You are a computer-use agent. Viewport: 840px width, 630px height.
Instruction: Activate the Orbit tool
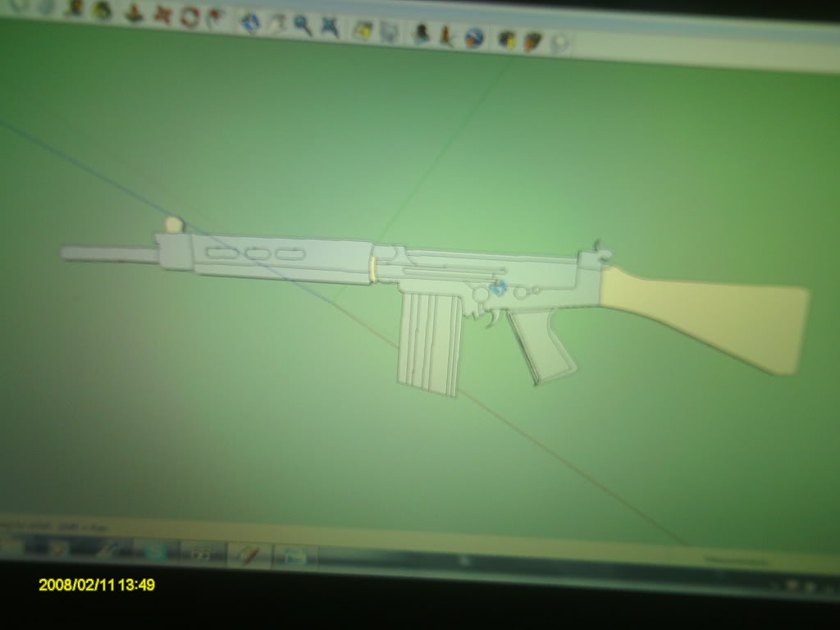[250, 22]
